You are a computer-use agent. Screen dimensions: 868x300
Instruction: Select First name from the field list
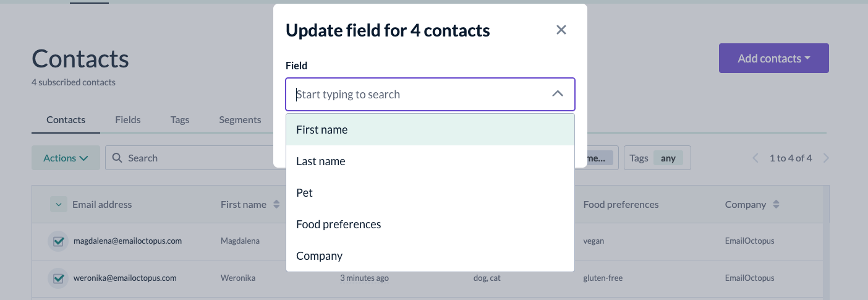(x=430, y=130)
